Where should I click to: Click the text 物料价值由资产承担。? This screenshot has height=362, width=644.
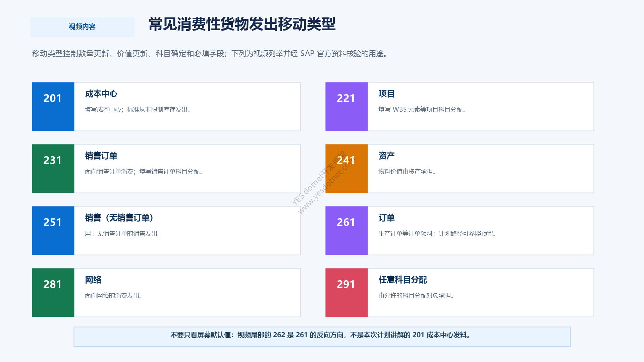pyautogui.click(x=408, y=172)
